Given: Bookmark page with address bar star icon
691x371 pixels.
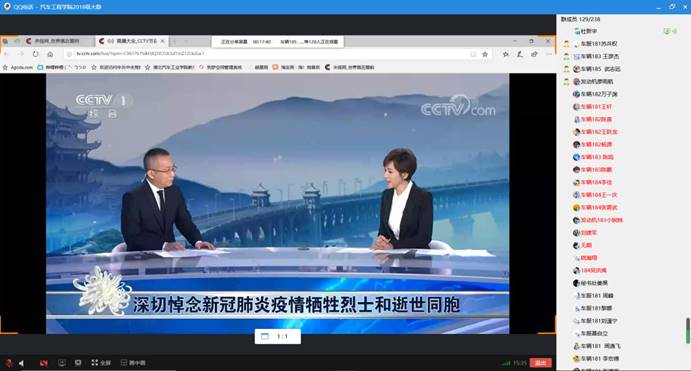Looking at the screenshot, I should pos(485,54).
